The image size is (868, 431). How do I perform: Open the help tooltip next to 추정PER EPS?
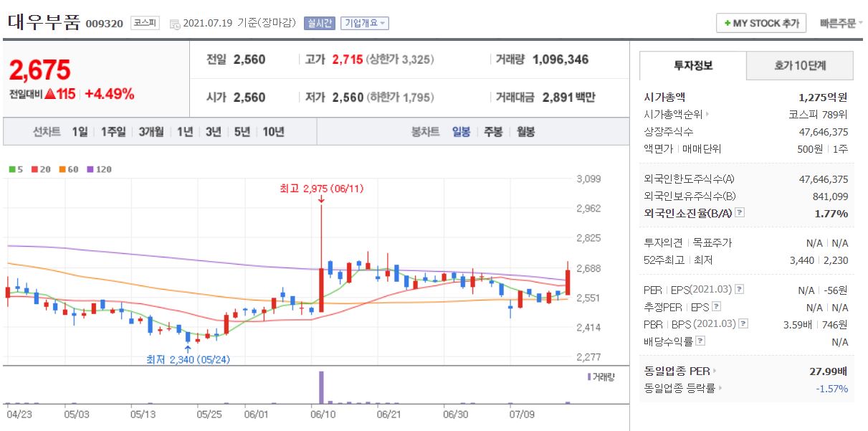point(715,306)
